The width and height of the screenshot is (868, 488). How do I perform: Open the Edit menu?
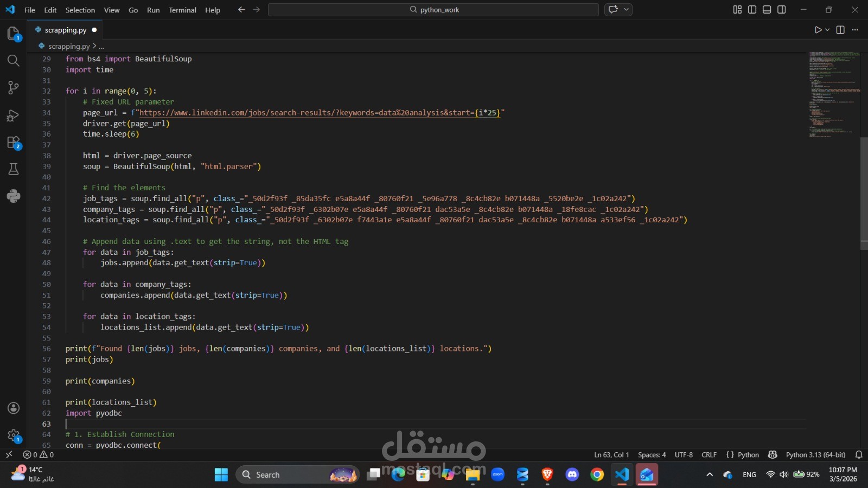(x=50, y=10)
